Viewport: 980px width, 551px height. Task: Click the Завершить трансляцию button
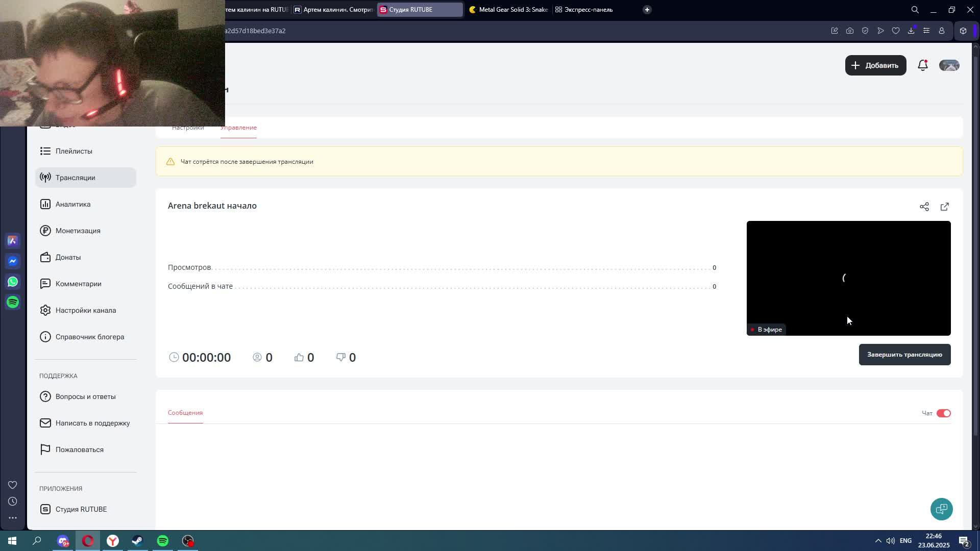[x=904, y=355]
